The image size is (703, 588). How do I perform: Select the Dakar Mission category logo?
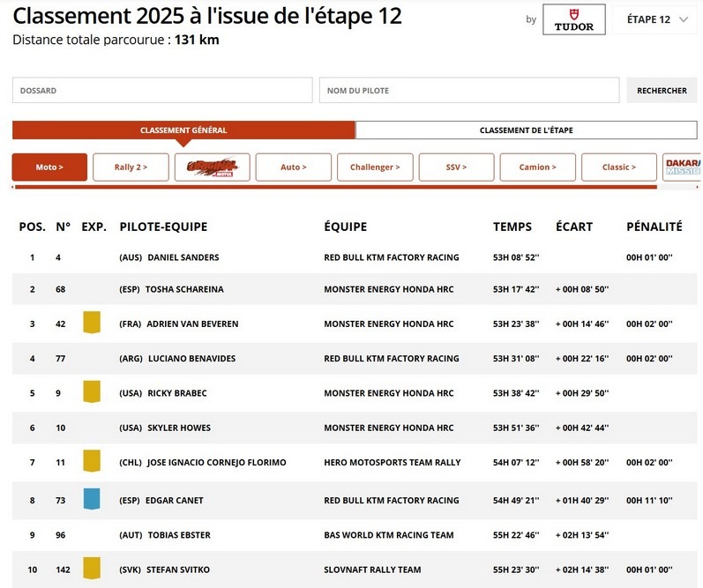tap(683, 167)
